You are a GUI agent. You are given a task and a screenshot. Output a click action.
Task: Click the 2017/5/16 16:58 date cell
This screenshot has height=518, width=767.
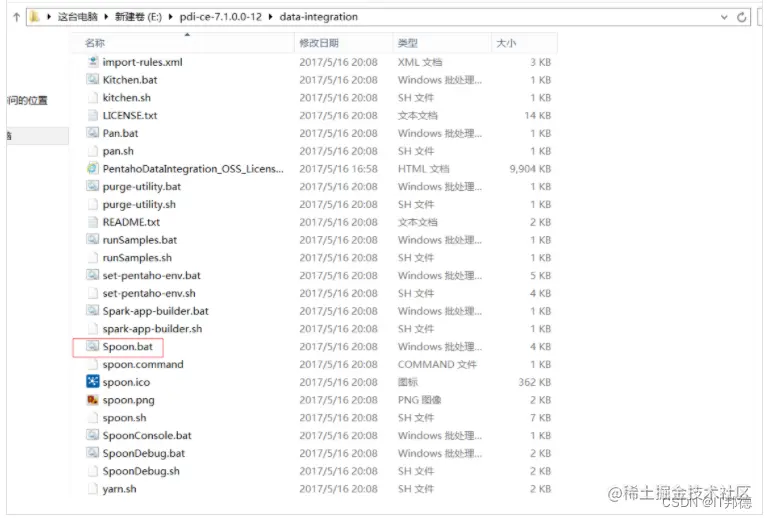coord(338,169)
